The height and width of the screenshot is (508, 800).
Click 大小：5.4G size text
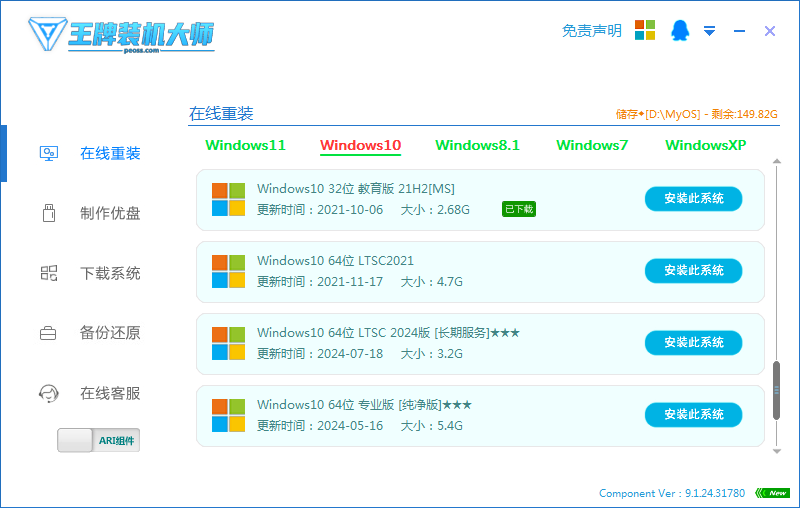tap(432, 425)
